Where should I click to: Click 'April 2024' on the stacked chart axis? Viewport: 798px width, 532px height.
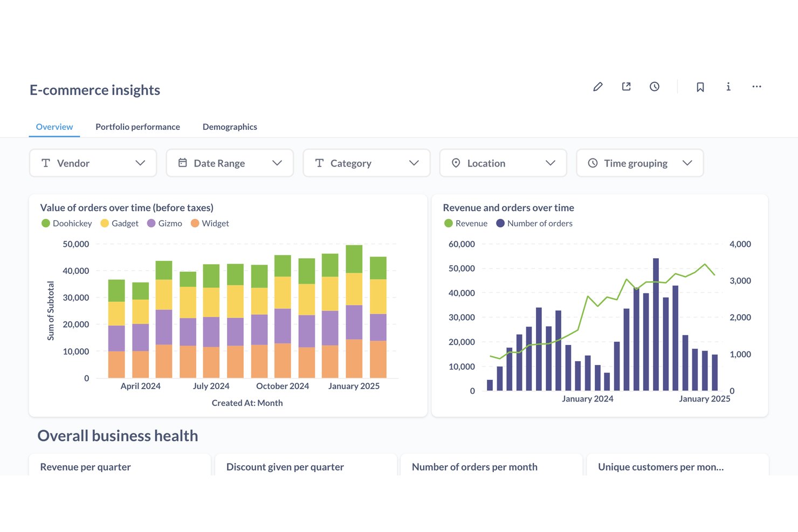140,386
